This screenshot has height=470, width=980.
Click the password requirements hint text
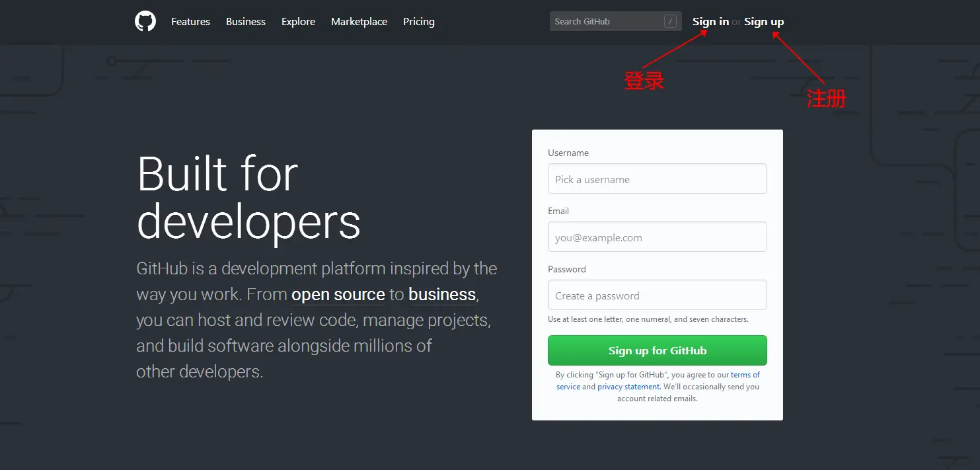click(648, 319)
